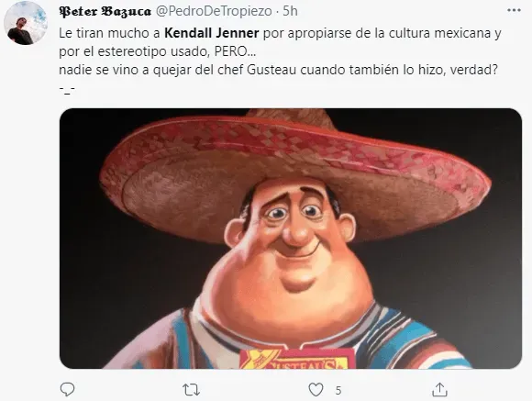Viewport: 532px width, 401px height.
Task: Open the reply speech bubble icon
Action: pyautogui.click(x=67, y=389)
